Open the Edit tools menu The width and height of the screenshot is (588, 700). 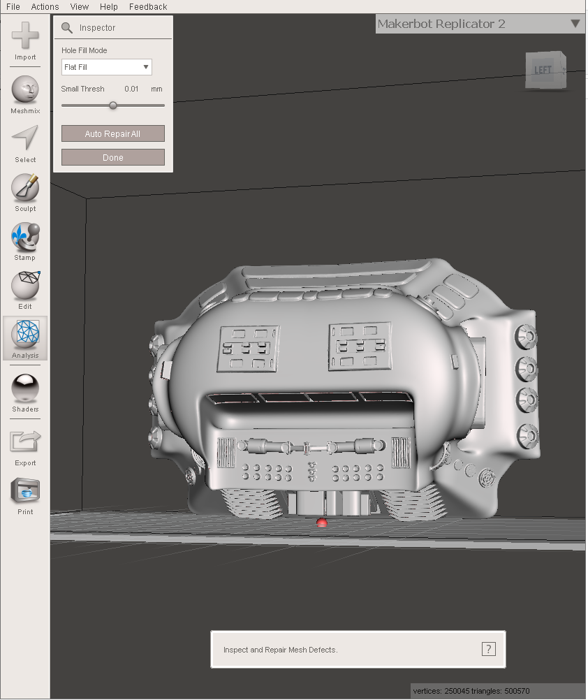(x=25, y=290)
